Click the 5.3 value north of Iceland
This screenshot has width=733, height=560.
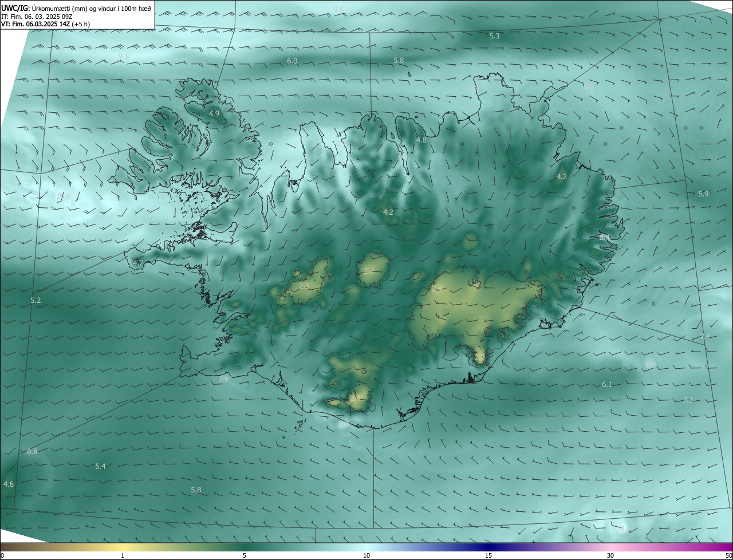[x=494, y=36]
